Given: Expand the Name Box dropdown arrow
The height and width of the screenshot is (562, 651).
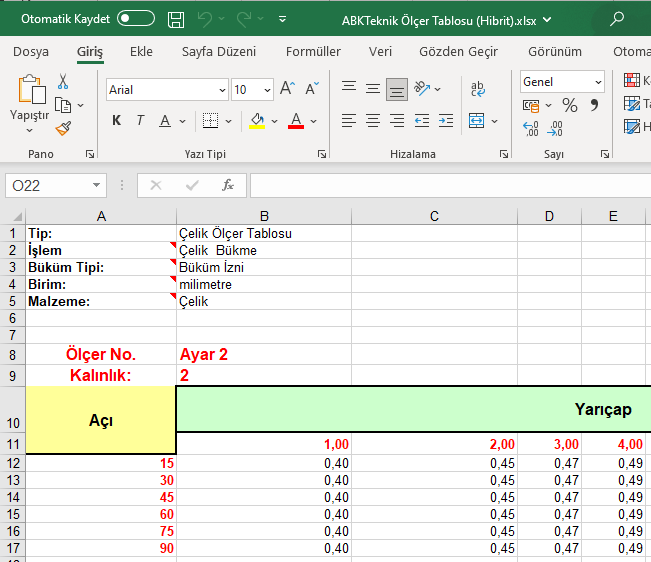Looking at the screenshot, I should click(97, 185).
